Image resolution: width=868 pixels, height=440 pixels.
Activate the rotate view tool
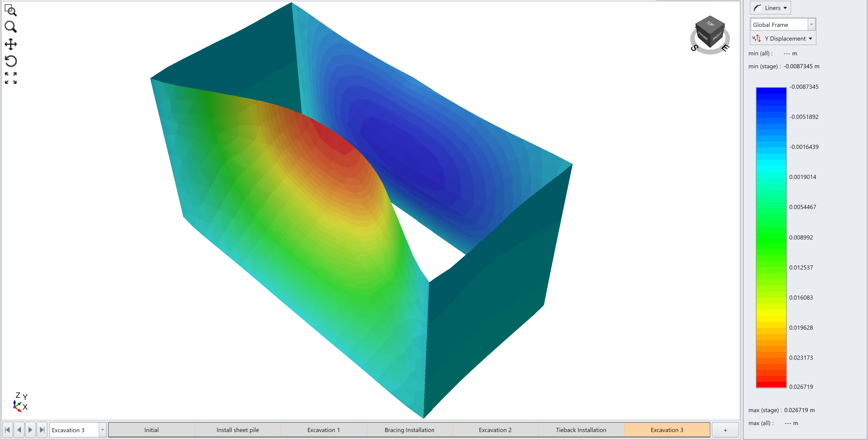(x=10, y=61)
